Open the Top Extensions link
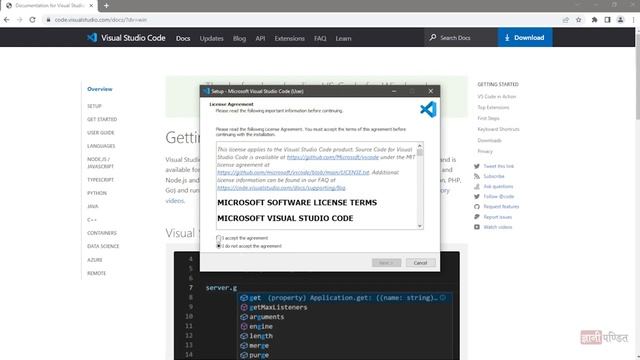 coord(493,107)
